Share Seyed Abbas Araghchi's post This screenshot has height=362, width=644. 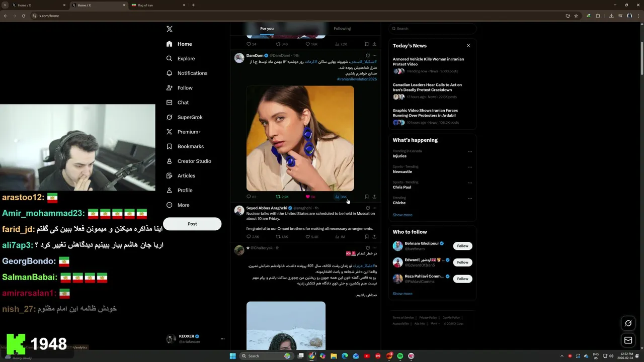(374, 236)
